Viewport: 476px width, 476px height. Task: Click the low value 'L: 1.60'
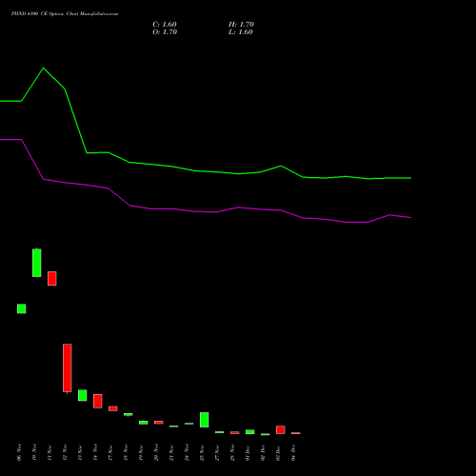[x=241, y=32]
